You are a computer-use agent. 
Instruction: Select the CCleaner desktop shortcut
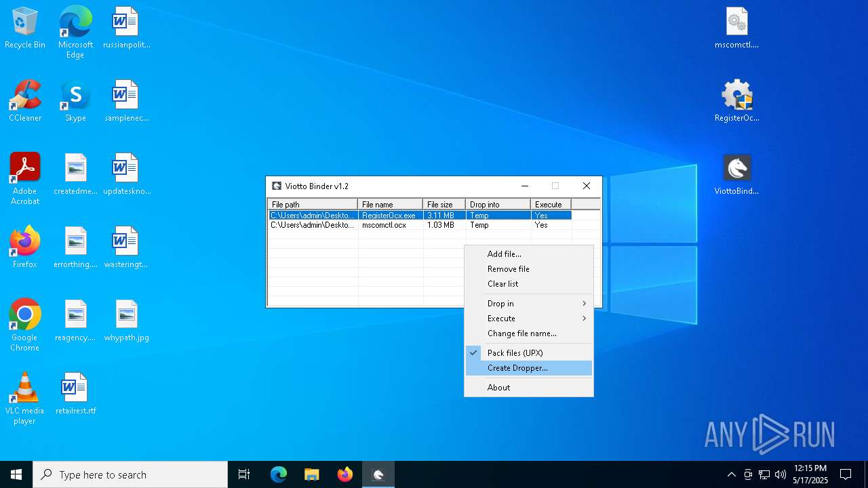(x=25, y=102)
